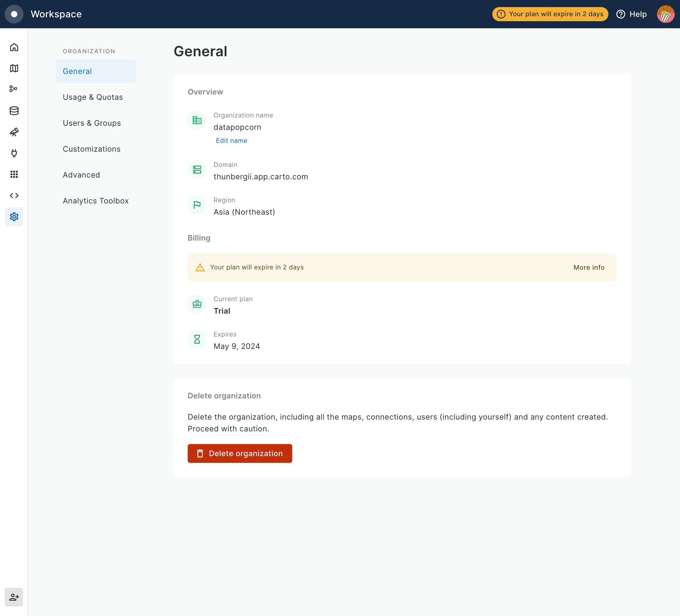Open the Home icon in sidebar
Image resolution: width=680 pixels, height=616 pixels.
tap(14, 47)
